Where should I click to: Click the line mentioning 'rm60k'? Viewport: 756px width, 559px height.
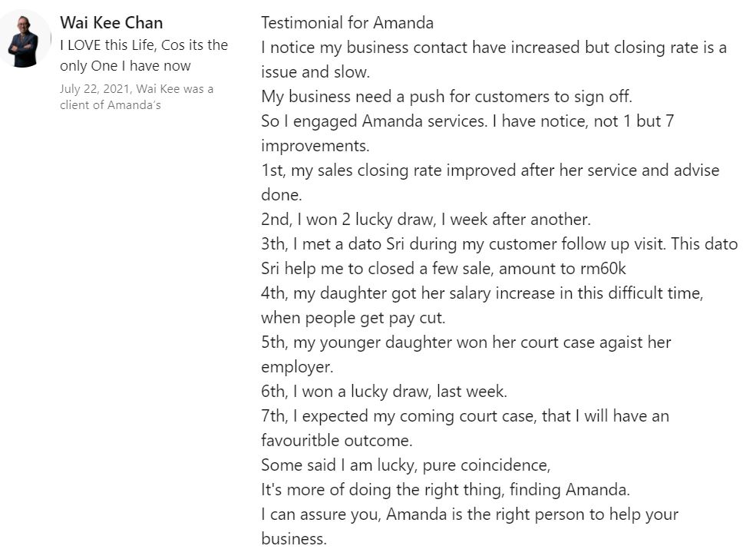(443, 268)
